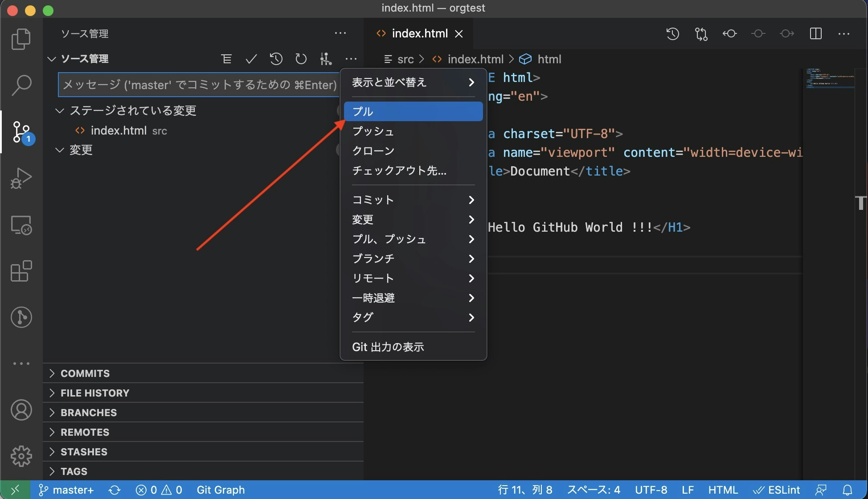Viewport: 868px width, 499px height.
Task: Open the Extensions view
Action: (21, 271)
